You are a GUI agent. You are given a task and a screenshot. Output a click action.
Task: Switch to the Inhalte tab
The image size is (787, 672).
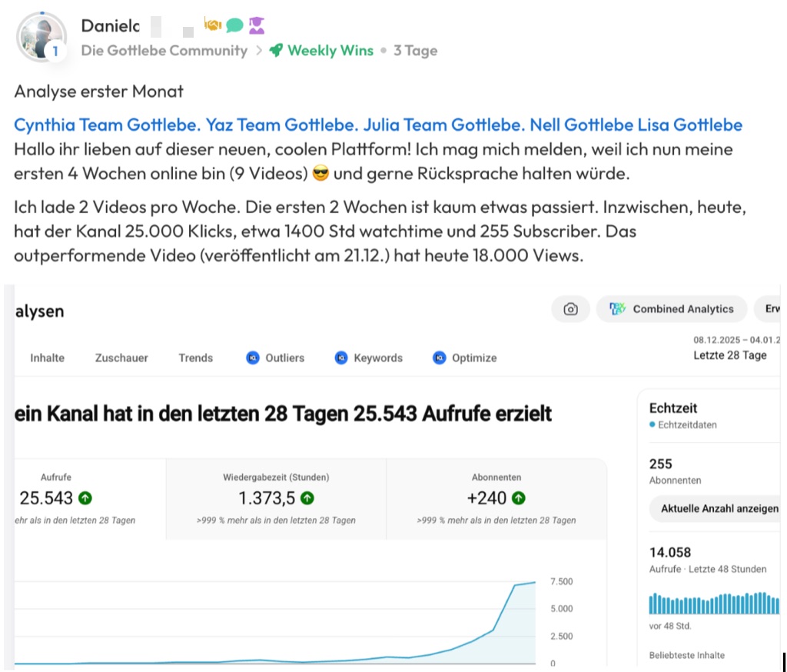click(x=47, y=358)
